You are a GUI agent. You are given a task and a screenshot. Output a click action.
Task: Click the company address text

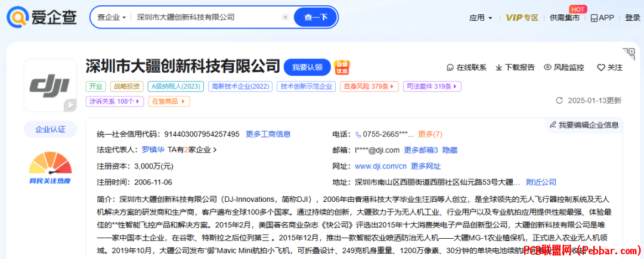point(438,182)
